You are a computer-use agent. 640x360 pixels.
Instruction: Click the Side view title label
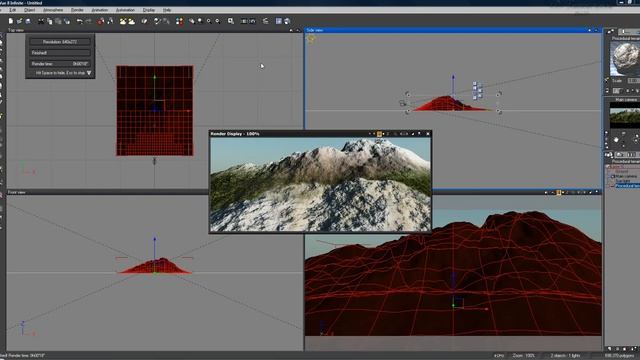(315, 30)
